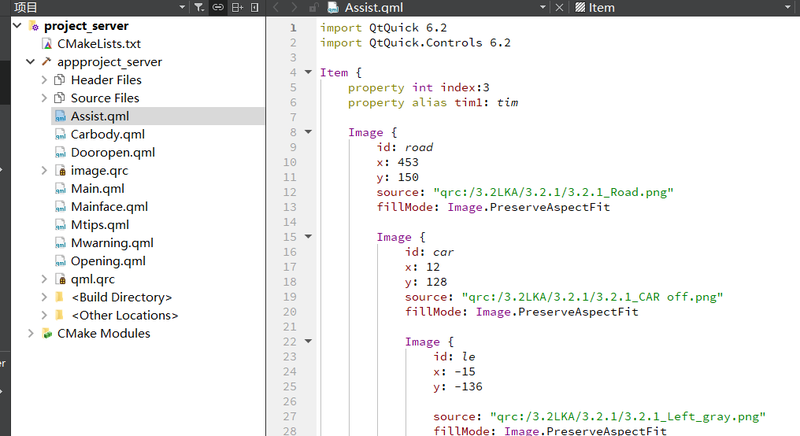This screenshot has height=436, width=800.
Task: Expand the Source Files folder
Action: 44,98
